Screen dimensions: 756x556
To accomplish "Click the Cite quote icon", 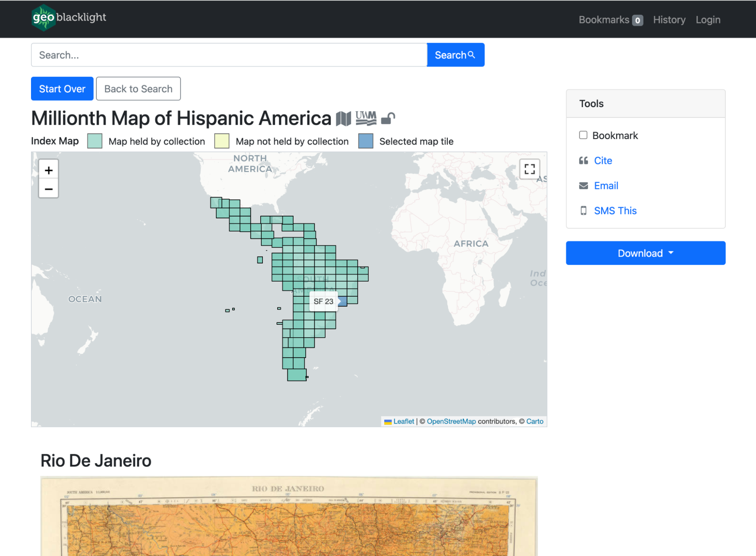I will [583, 160].
